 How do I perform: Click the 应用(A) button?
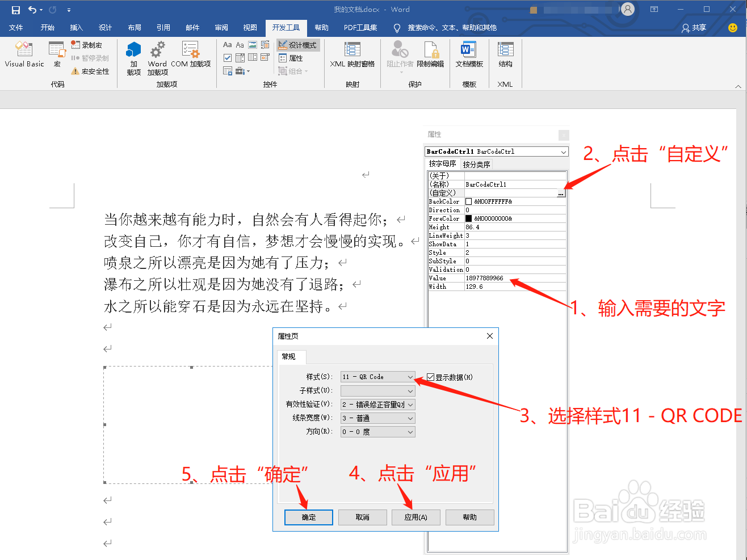point(416,517)
